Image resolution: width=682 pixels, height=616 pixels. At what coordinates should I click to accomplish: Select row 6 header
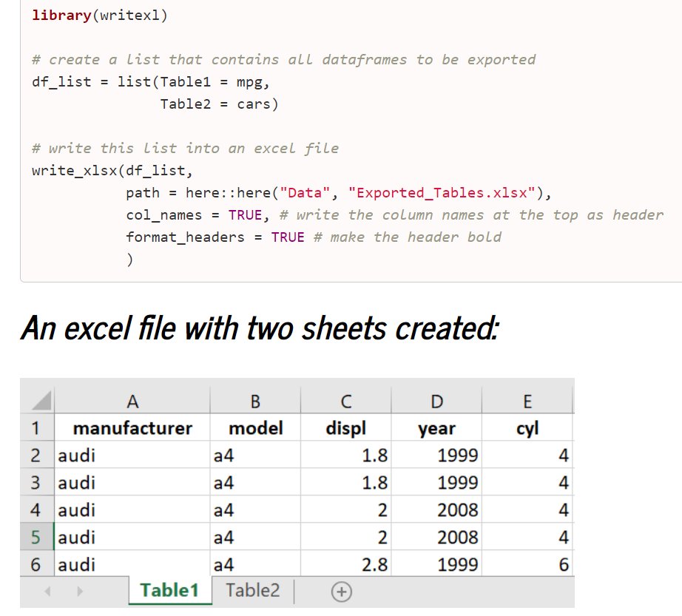[x=36, y=563]
